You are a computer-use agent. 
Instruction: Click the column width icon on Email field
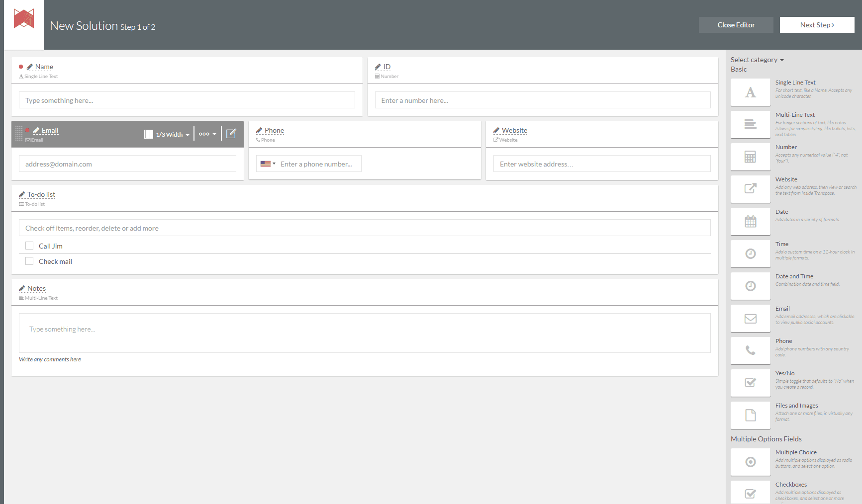tap(148, 134)
